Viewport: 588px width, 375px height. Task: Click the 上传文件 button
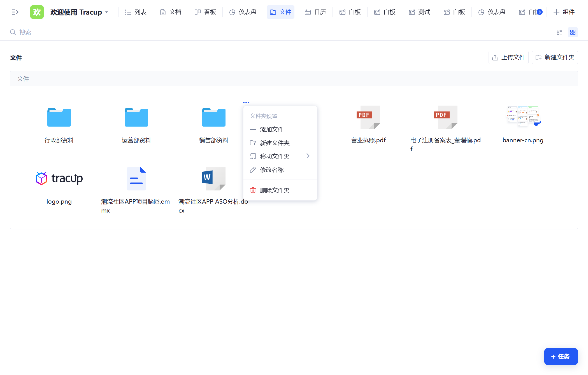(x=508, y=57)
